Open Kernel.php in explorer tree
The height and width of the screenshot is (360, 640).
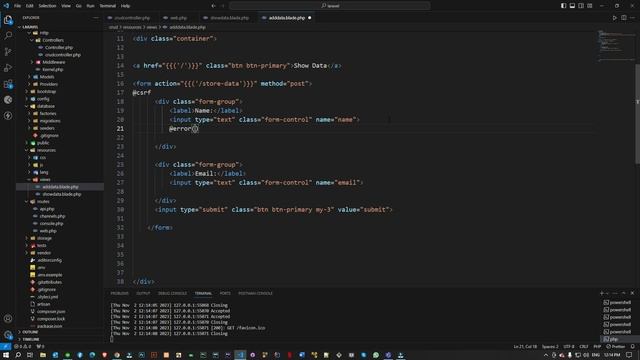pyautogui.click(x=53, y=69)
